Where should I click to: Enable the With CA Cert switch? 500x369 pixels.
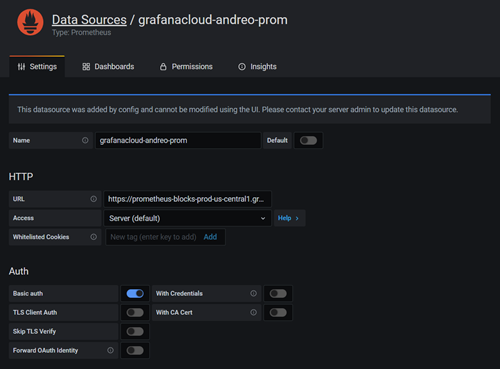(x=278, y=312)
